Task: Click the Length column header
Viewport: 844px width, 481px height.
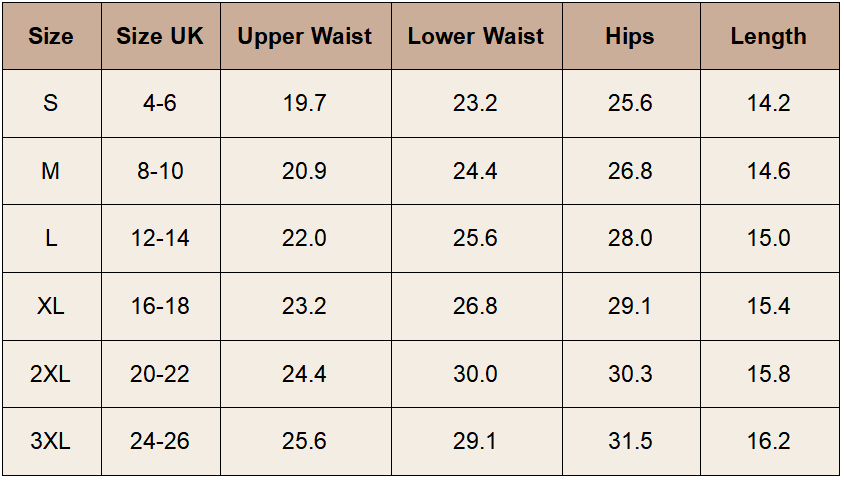Action: coord(768,37)
